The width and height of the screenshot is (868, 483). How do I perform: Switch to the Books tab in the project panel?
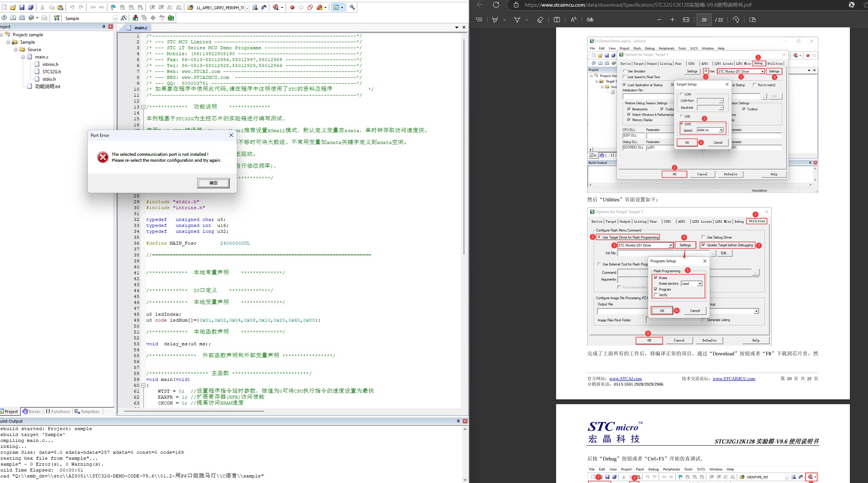(x=32, y=412)
